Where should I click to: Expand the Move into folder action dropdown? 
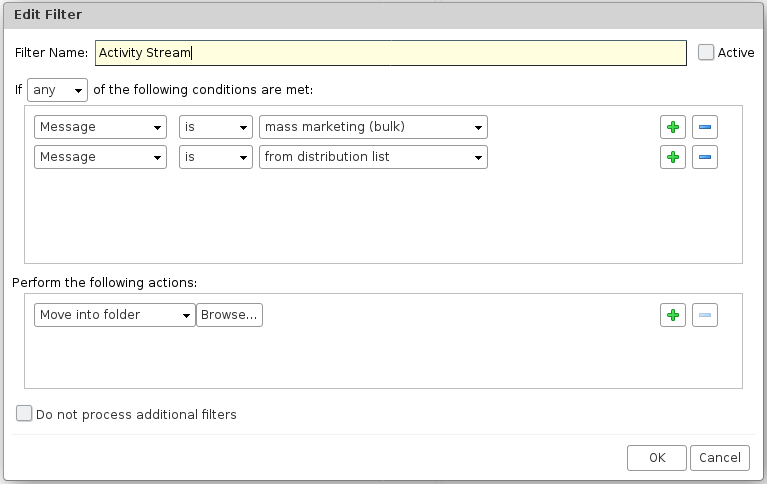115,315
